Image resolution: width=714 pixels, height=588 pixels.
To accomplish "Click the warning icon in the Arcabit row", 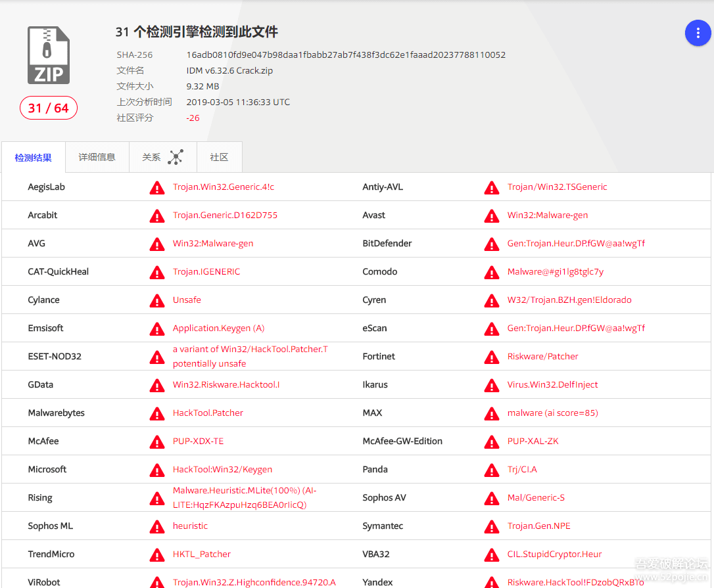I will coord(157,215).
